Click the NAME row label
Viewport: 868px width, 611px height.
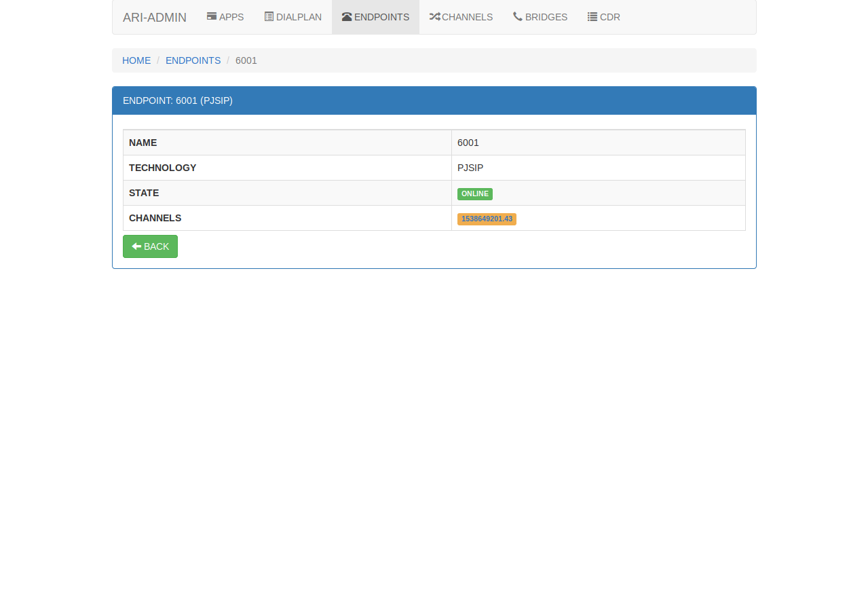[x=143, y=143]
